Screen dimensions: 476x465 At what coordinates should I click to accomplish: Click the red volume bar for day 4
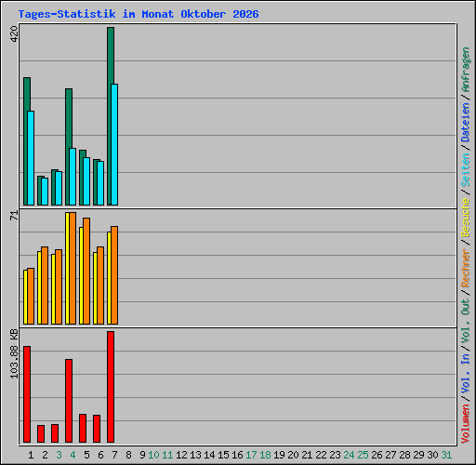click(x=69, y=401)
